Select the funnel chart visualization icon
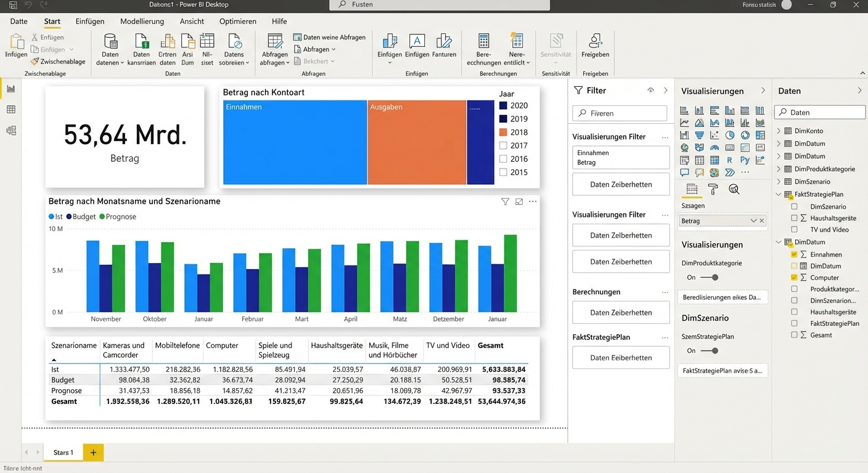 point(700,134)
